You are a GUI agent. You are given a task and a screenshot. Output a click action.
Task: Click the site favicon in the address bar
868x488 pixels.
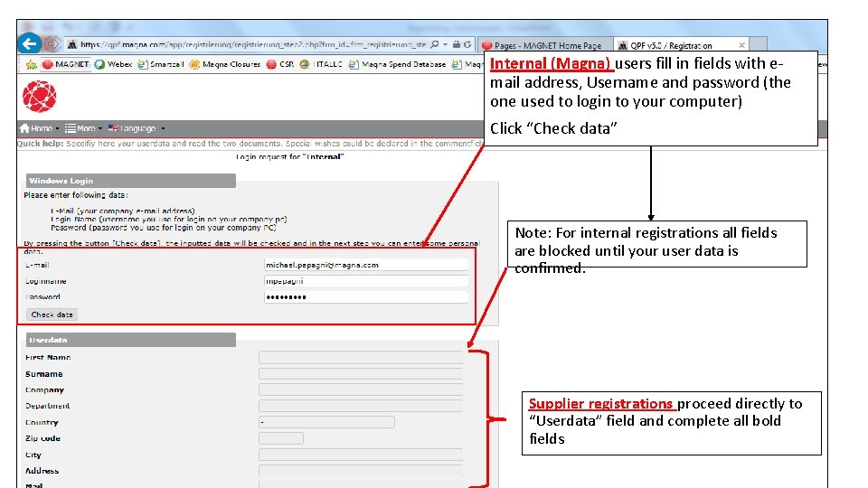pos(72,44)
